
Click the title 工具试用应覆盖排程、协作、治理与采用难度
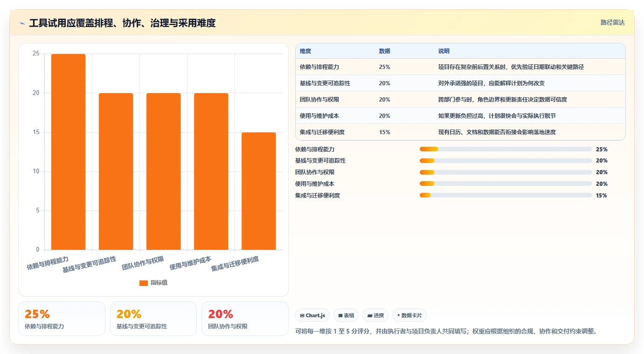pos(122,23)
